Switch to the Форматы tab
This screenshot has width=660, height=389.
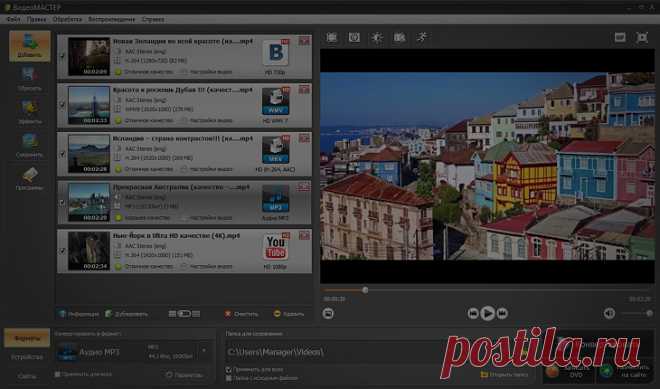(27, 338)
